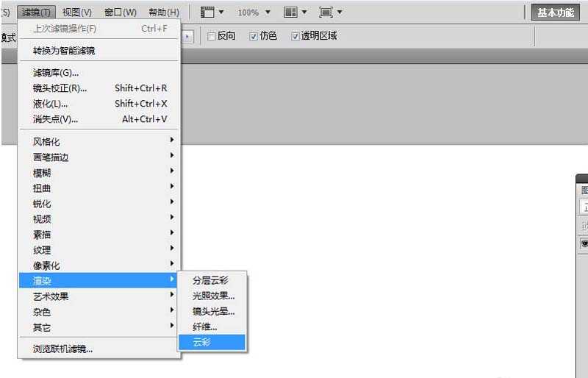The height and width of the screenshot is (378, 588).
Task: Click the Screen Mode icon
Action: click(x=330, y=13)
